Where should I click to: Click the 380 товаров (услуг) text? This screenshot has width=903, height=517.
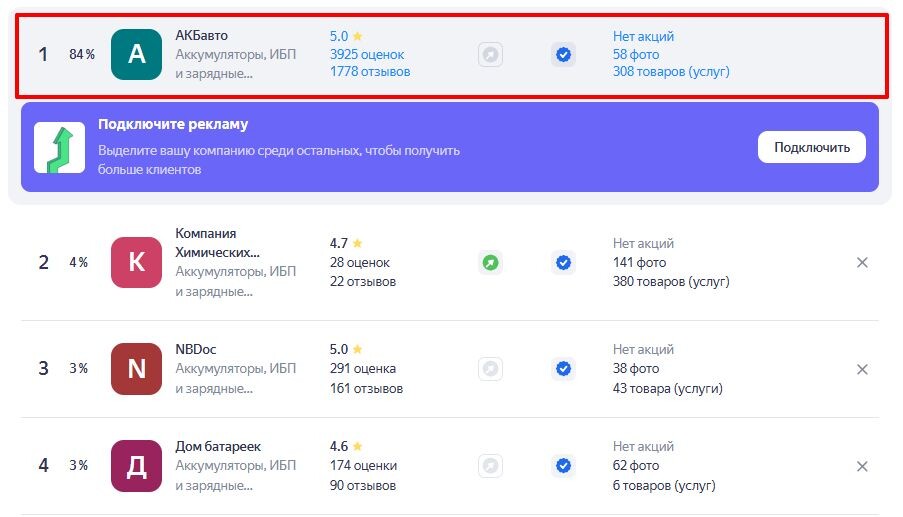click(671, 282)
